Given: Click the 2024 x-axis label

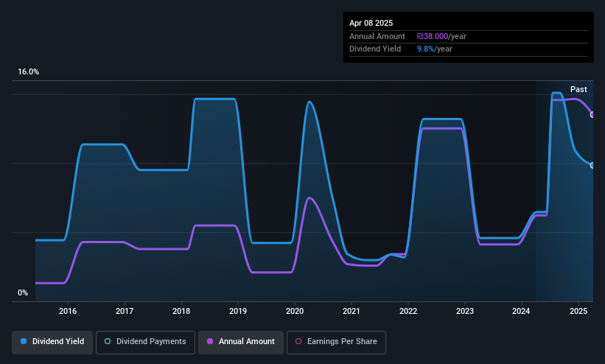Looking at the screenshot, I should click(x=521, y=311).
